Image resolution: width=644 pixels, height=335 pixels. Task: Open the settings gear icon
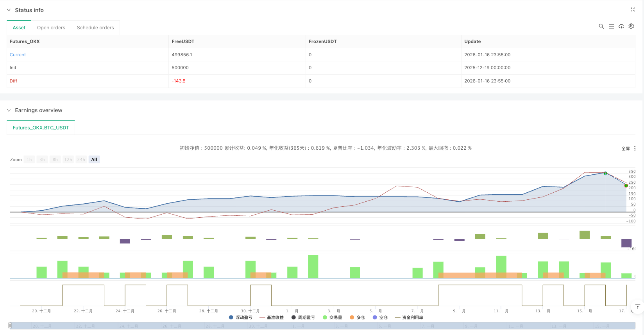[x=631, y=26]
